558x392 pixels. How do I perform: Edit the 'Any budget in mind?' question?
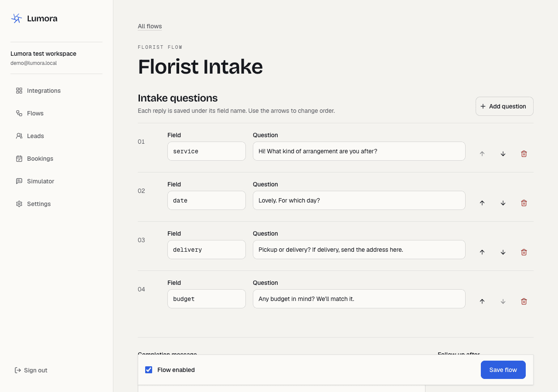[359, 299]
